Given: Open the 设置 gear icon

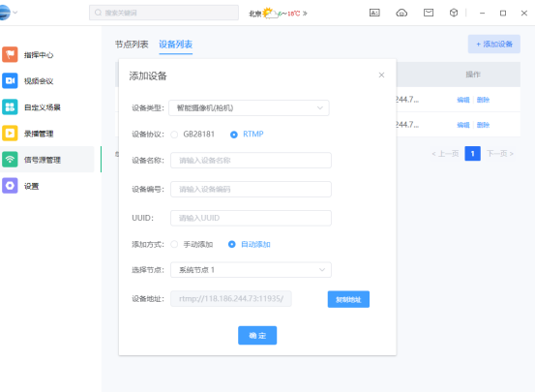Looking at the screenshot, I should tap(10, 186).
